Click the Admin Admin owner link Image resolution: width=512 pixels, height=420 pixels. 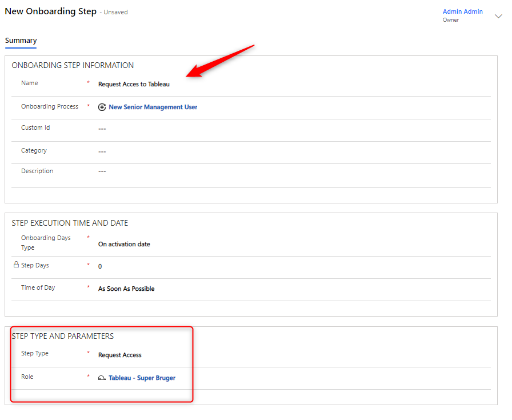click(x=462, y=11)
